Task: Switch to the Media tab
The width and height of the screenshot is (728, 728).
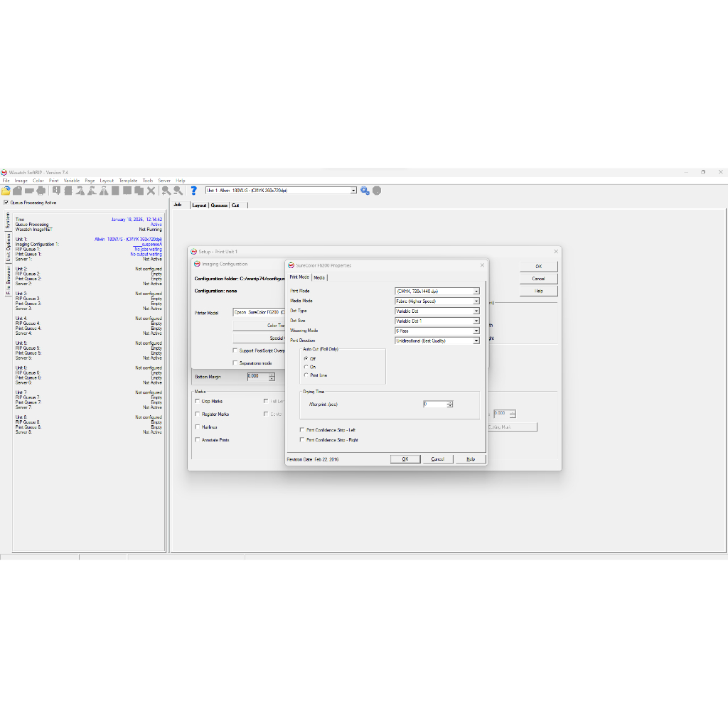Action: coord(319,278)
